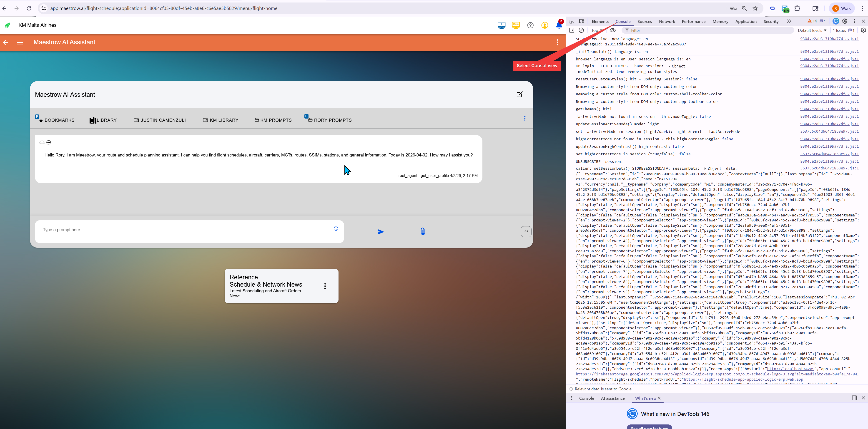Image resolution: width=868 pixels, height=429 pixels.
Task: Bookmark this page with the star icon
Action: [755, 8]
